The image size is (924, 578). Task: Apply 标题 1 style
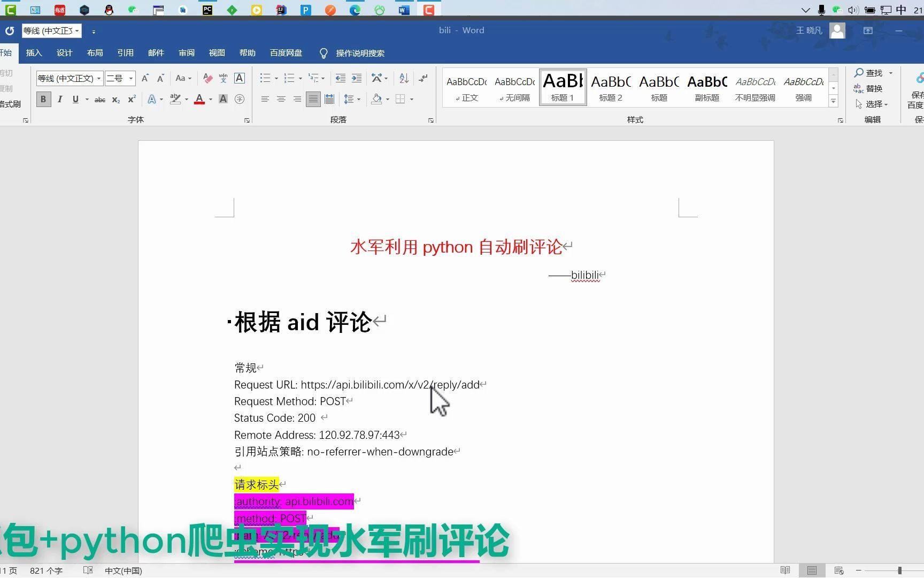click(x=563, y=87)
